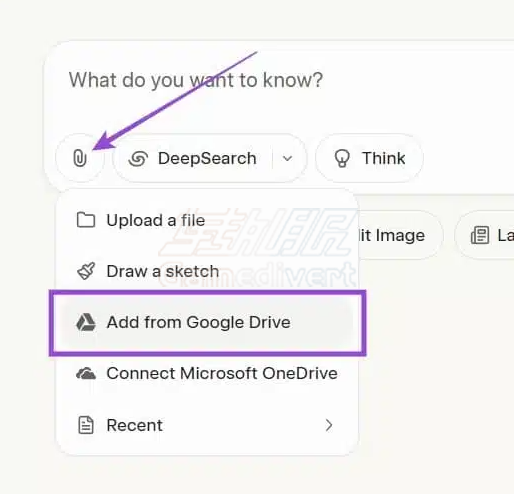Select Draw a sketch option
Screen dimensions: 517x494
(207, 271)
